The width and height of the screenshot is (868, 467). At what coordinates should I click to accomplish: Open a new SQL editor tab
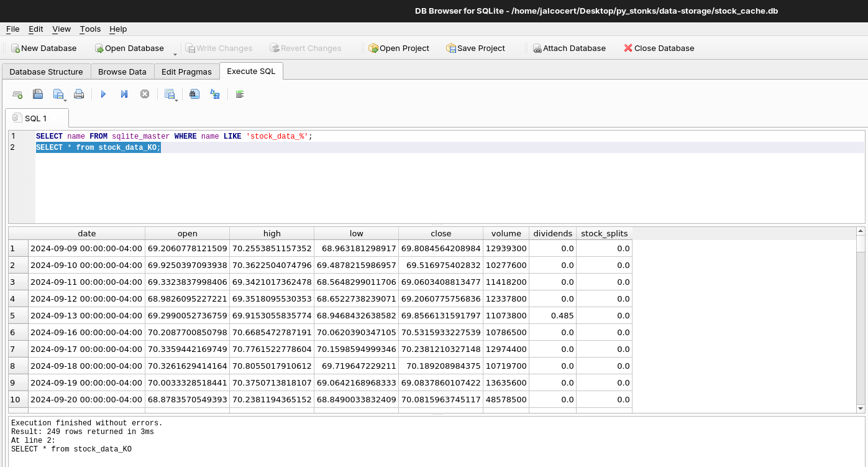(17, 95)
